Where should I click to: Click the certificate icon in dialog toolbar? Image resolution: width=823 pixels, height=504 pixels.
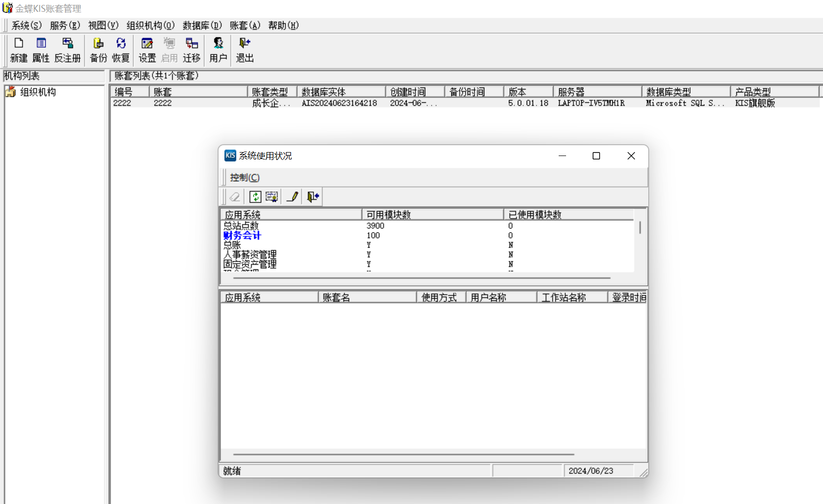click(x=272, y=197)
